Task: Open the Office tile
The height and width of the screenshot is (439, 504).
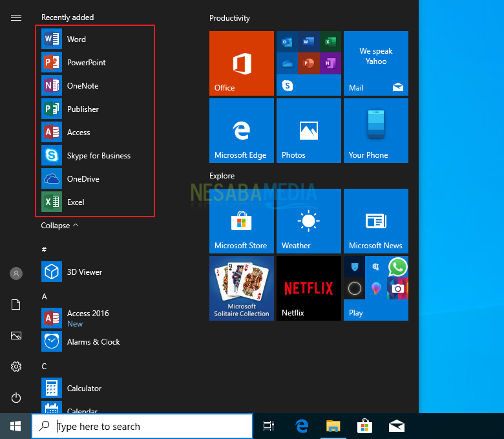Action: coord(242,63)
